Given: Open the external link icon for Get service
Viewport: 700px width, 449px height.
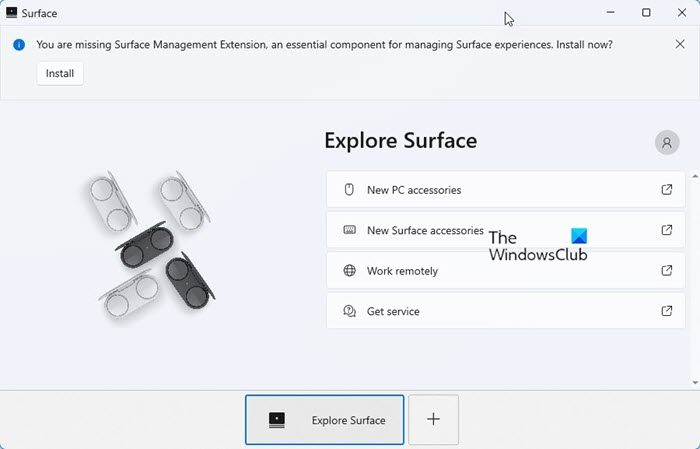Looking at the screenshot, I should [667, 311].
